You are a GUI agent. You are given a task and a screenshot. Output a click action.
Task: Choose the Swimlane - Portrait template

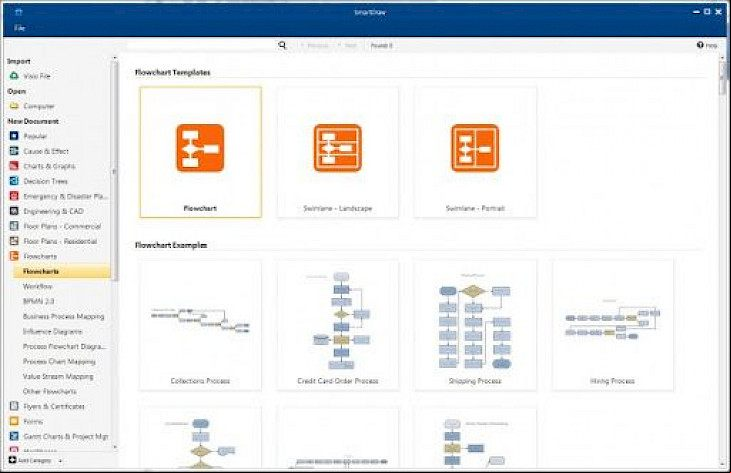[x=475, y=152]
